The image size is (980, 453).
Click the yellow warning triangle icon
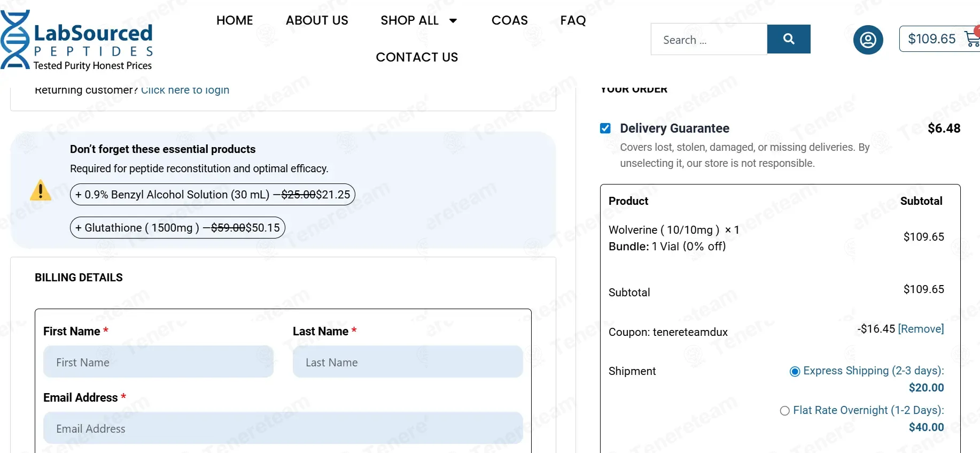(x=41, y=190)
